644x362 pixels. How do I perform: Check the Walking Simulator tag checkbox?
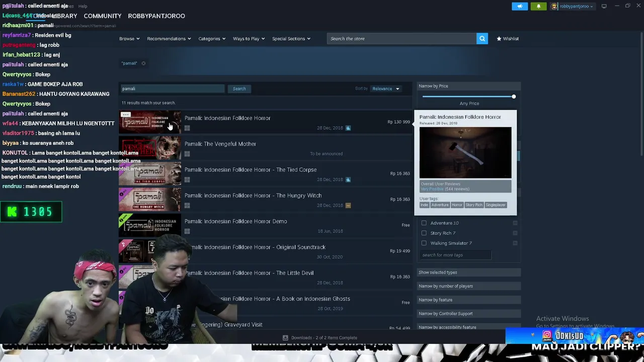[x=424, y=243]
